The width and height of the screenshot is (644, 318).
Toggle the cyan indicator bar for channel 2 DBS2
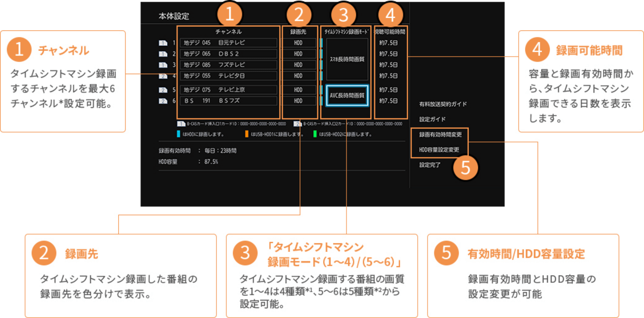point(321,54)
